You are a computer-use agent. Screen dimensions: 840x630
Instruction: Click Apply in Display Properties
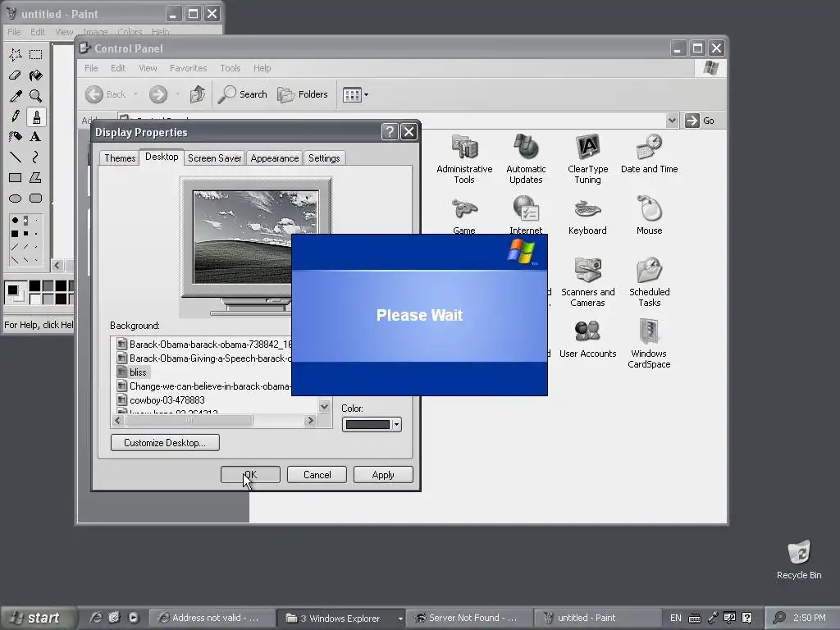383,475
